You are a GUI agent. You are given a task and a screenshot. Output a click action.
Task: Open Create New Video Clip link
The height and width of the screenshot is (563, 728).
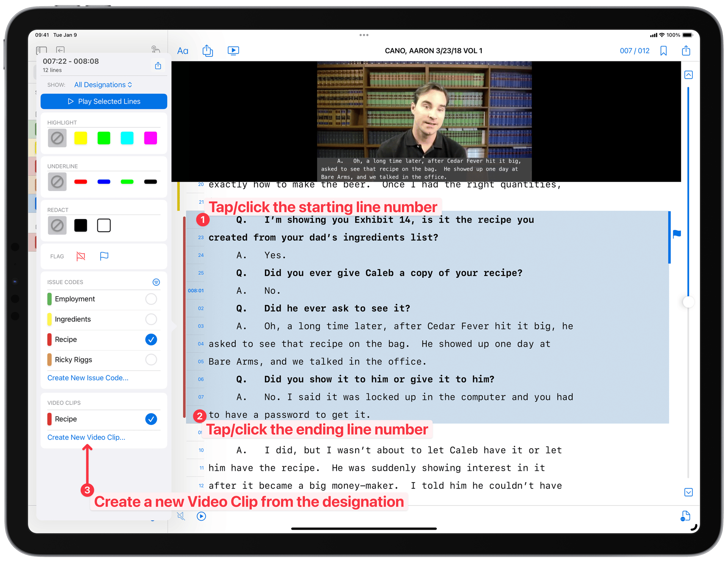86,437
